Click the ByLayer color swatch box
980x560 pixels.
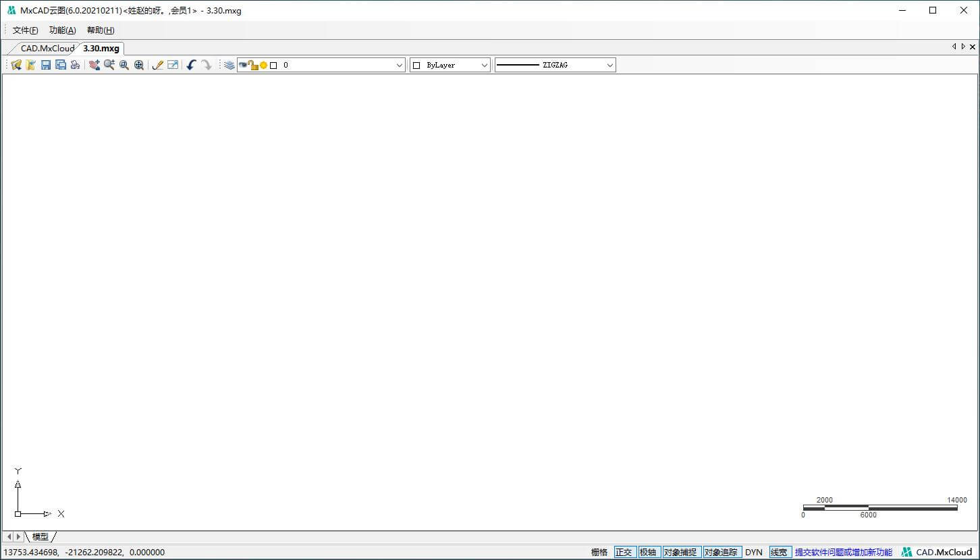[x=416, y=66]
